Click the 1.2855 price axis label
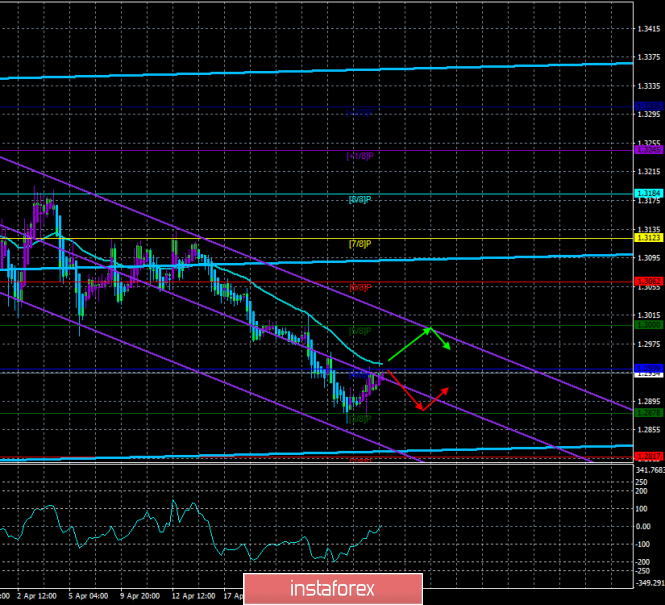The image size is (665, 605). 649,429
